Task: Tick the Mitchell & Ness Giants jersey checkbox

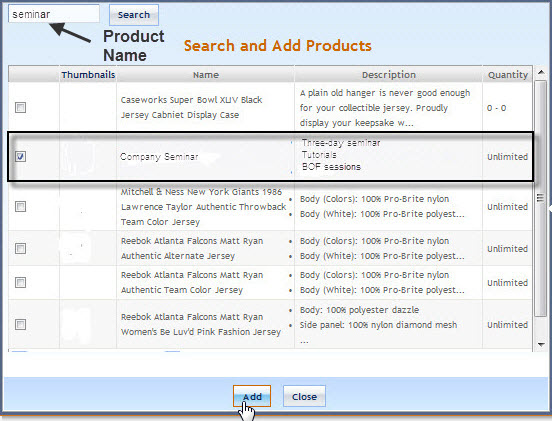Action: pos(20,206)
